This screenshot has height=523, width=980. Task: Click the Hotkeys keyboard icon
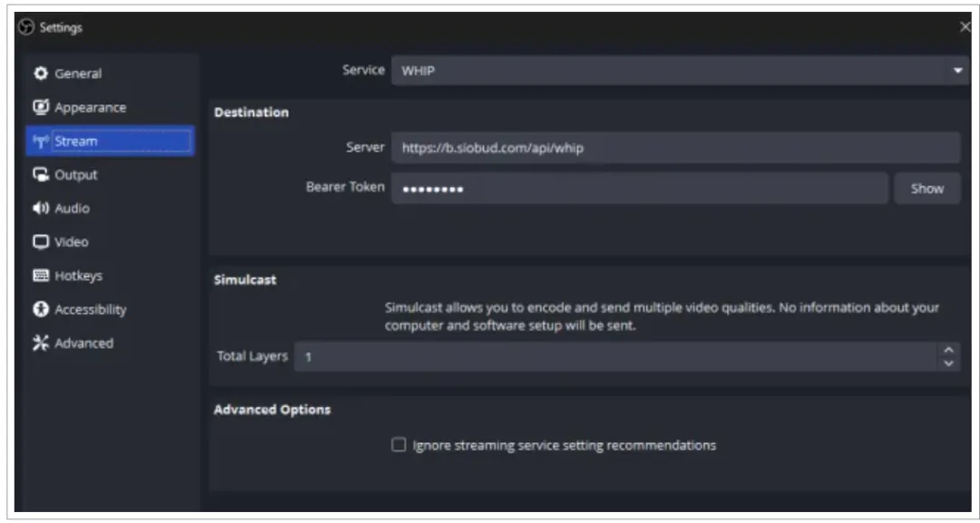coord(41,276)
